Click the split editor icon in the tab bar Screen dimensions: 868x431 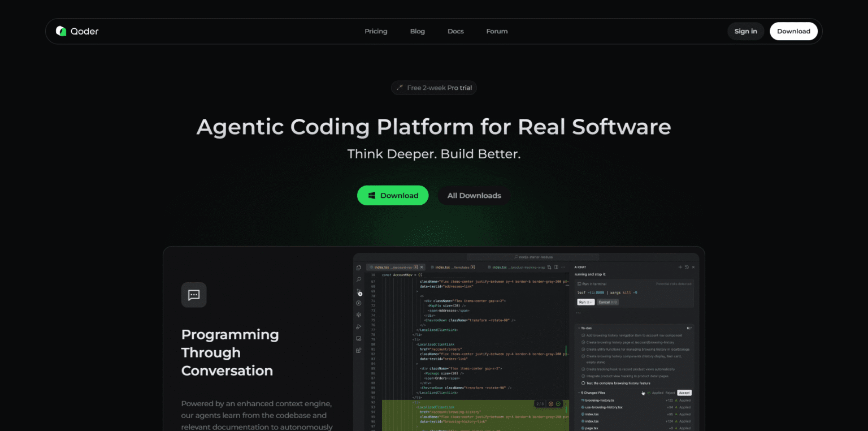pos(555,267)
